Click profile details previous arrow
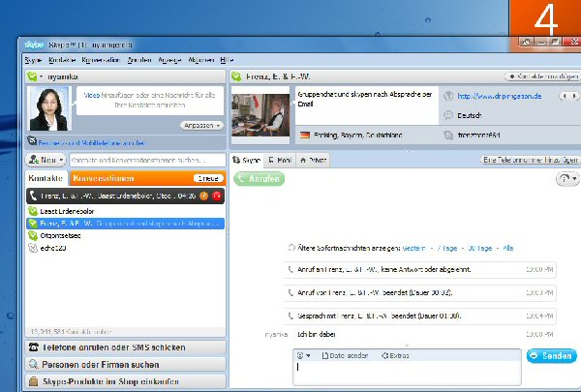Image resolution: width=581 pixels, height=392 pixels. [565, 96]
